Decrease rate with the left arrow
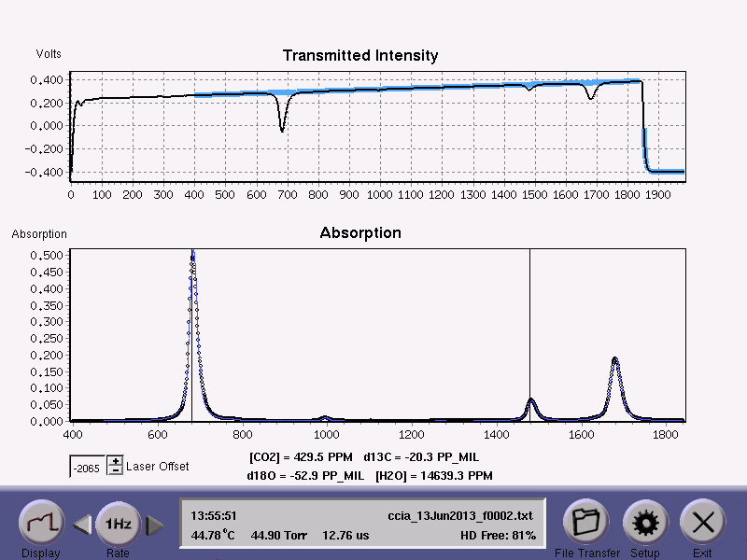The height and width of the screenshot is (560, 747). [82, 525]
